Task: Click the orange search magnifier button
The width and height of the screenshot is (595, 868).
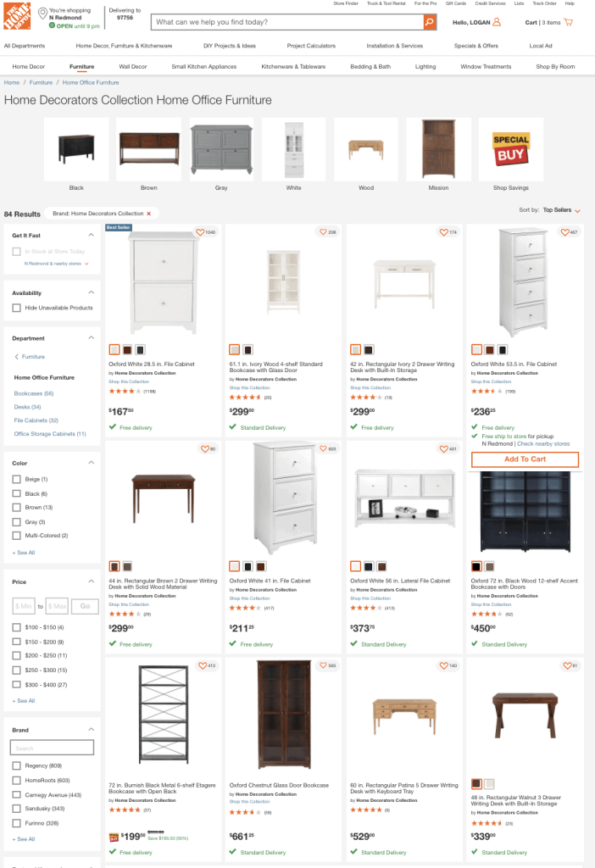Action: tap(430, 22)
